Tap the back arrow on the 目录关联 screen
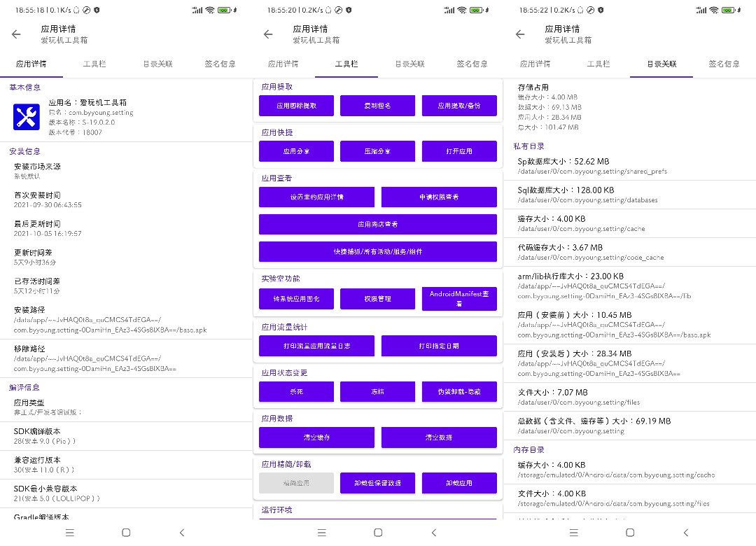This screenshot has width=756, height=546. pos(520,34)
